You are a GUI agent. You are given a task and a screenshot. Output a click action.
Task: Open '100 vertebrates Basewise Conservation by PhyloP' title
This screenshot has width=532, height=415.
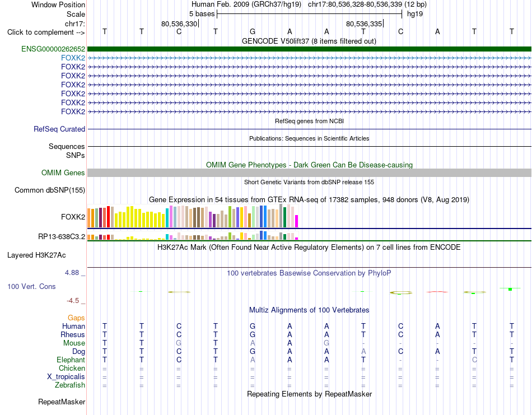coord(309,273)
